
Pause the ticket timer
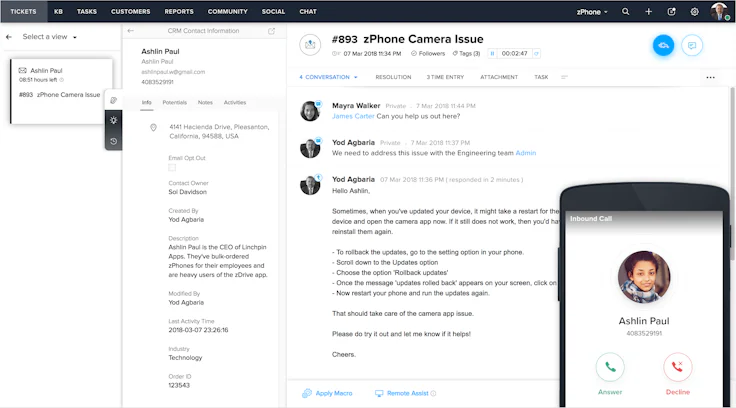492,54
